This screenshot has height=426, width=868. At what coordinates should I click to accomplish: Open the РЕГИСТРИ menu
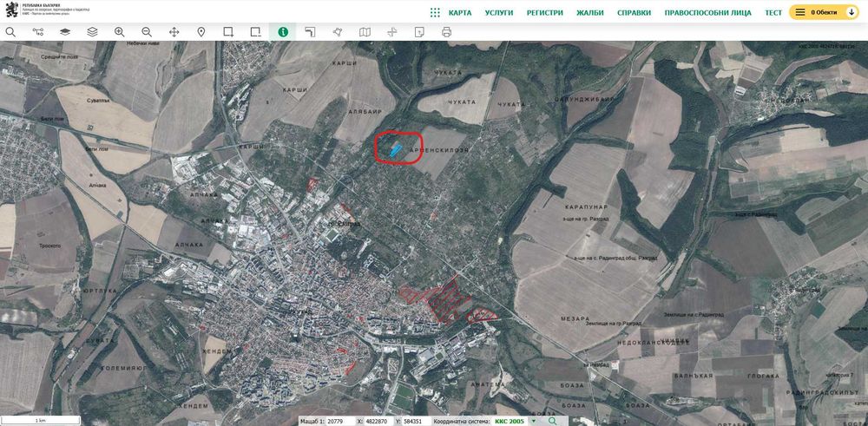click(x=544, y=13)
